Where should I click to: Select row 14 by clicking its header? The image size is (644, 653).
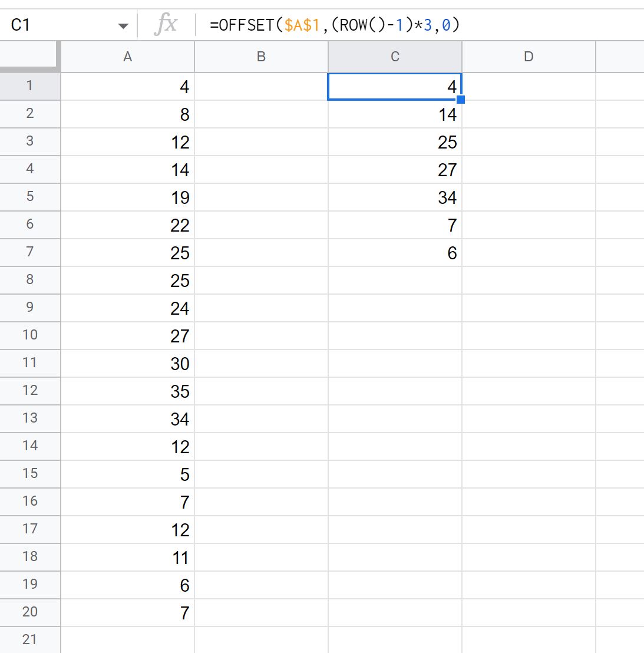[30, 446]
